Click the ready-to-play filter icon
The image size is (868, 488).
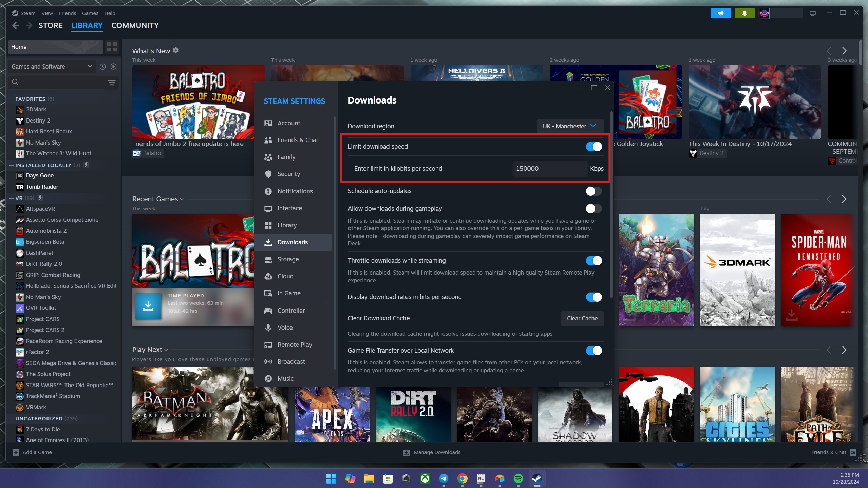(114, 67)
